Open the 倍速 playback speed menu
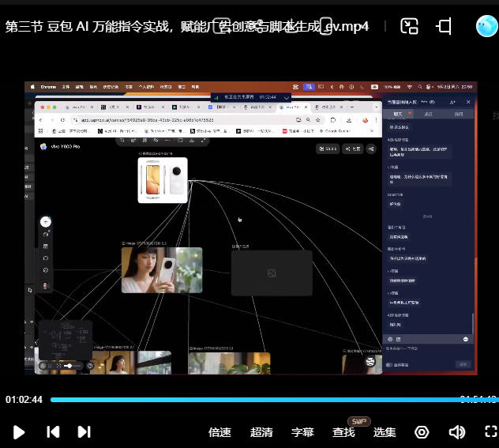This screenshot has width=499, height=448. [219, 432]
